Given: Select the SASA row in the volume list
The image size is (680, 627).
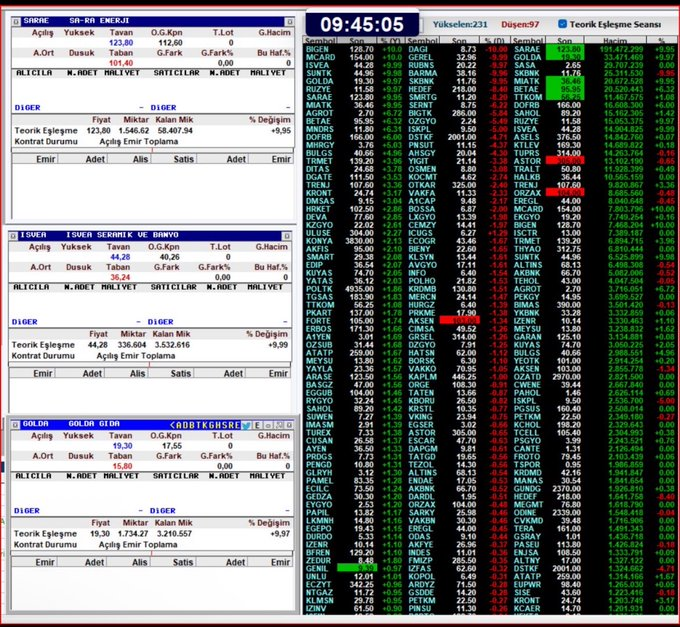Looking at the screenshot, I should click(594, 65).
